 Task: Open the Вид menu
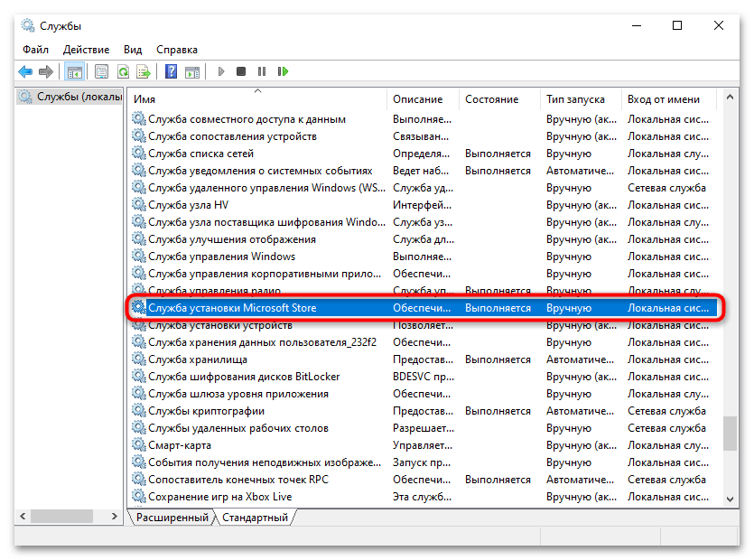coord(133,50)
